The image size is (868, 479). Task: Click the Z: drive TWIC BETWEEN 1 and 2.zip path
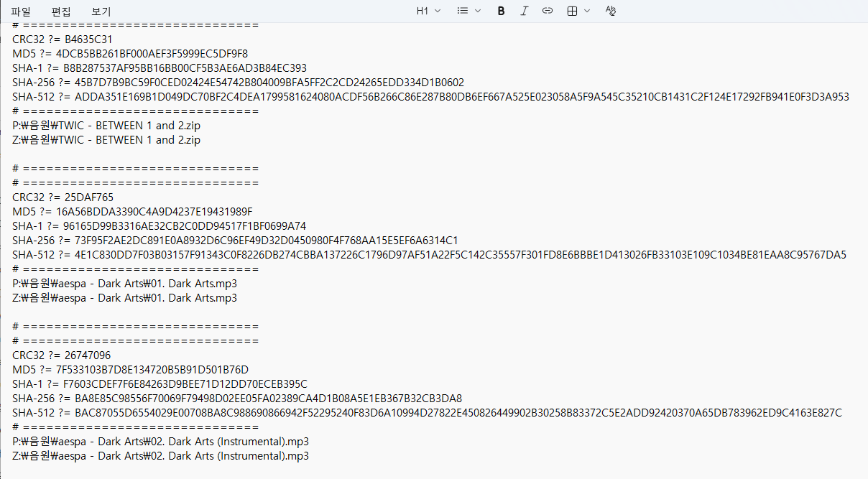tap(106, 140)
